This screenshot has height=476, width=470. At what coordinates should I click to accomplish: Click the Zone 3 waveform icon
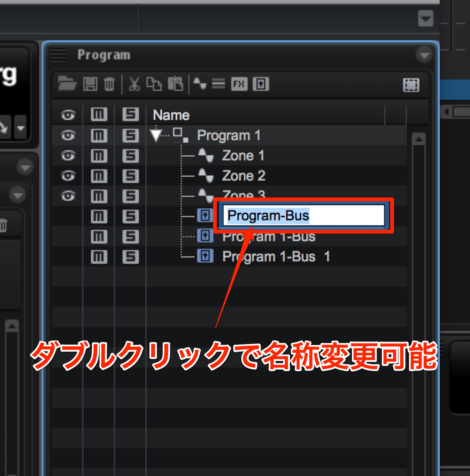206,196
